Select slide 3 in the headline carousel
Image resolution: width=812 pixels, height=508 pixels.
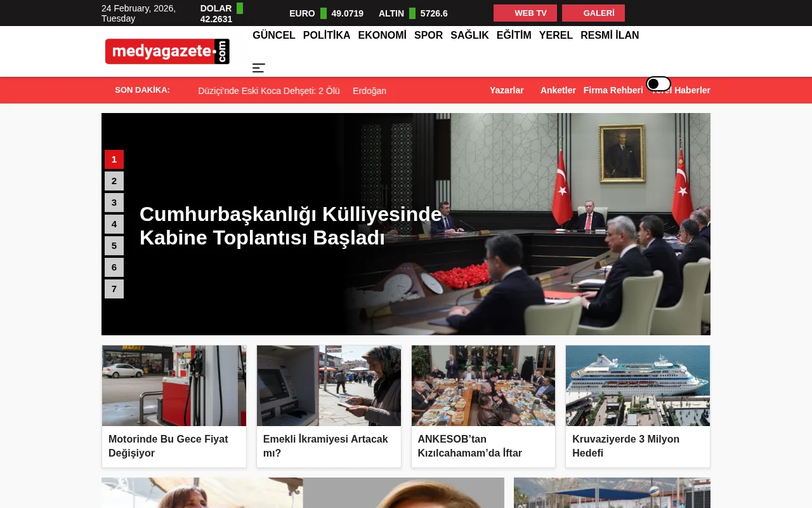coord(114,203)
